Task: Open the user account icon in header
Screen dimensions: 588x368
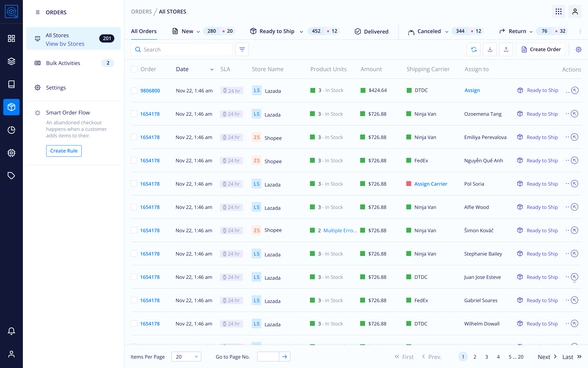Action: tap(575, 11)
